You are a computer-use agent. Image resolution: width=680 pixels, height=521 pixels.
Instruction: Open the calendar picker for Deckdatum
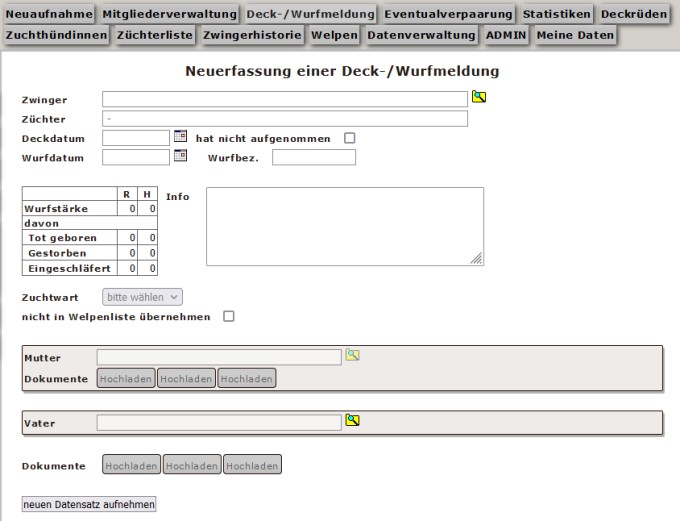181,137
